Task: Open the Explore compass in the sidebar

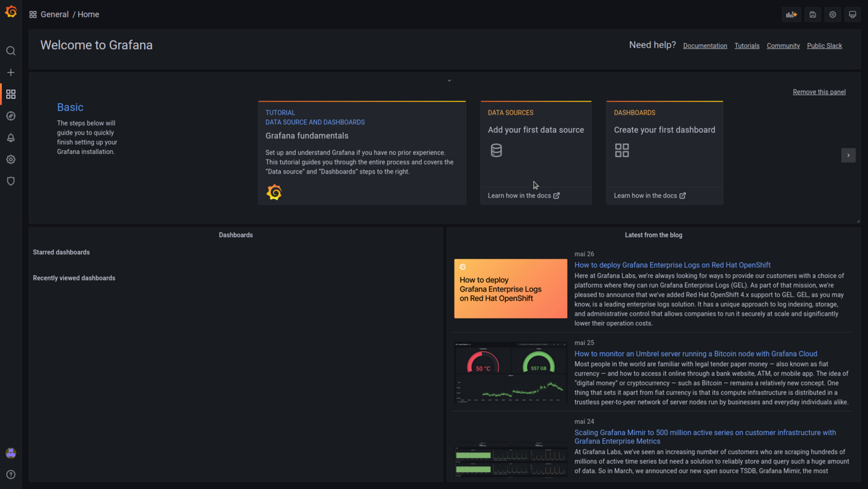Action: tap(11, 116)
